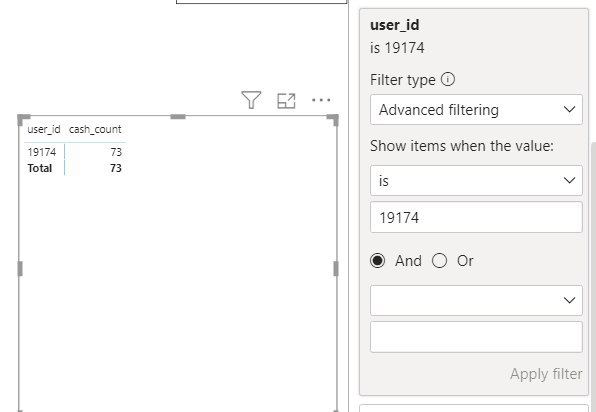Click the 19174 filter value field
The width and height of the screenshot is (596, 412).
pos(476,217)
